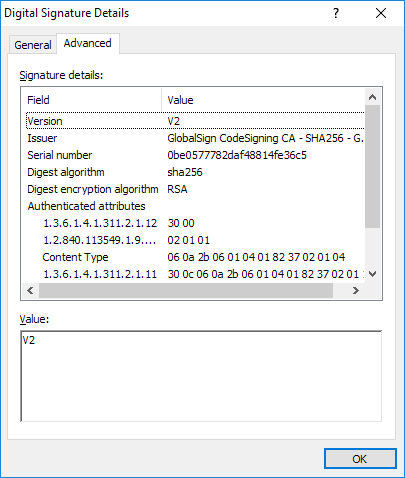Click the horizontal scroll left arrow
This screenshot has width=405, height=478.
30,291
